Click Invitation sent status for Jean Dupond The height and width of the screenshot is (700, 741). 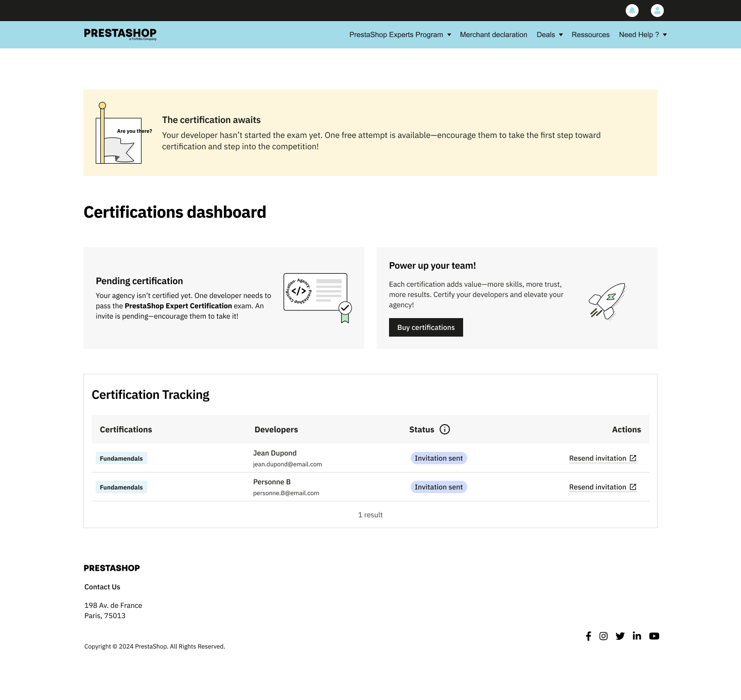pyautogui.click(x=439, y=458)
